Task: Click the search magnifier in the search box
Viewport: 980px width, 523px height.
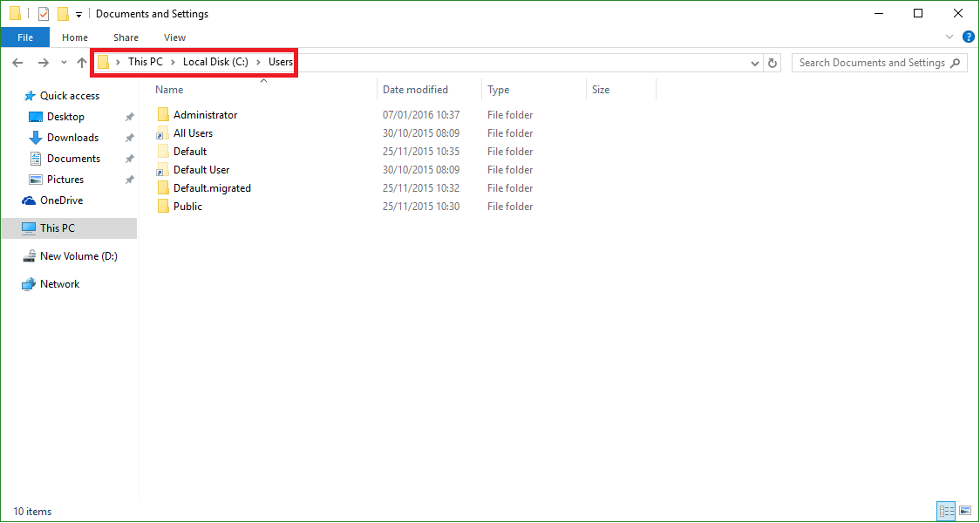Action: 956,62
